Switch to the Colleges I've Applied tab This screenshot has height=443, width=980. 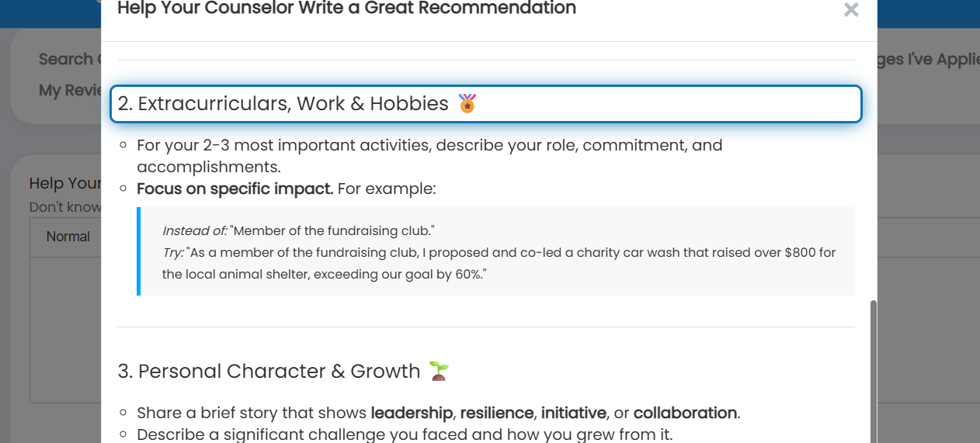[929, 59]
